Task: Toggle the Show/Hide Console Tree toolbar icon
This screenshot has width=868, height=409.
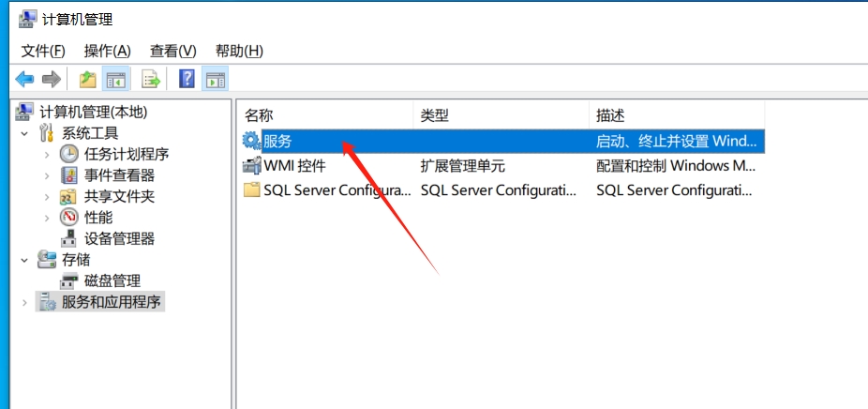Action: point(116,79)
